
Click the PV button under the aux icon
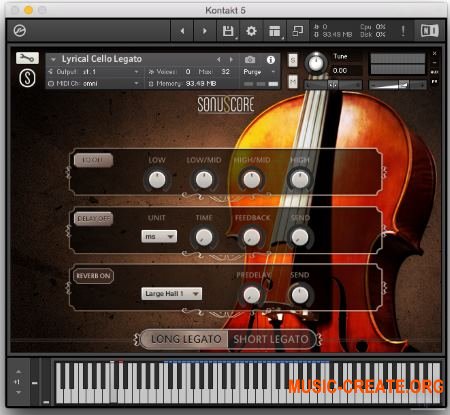(x=434, y=81)
